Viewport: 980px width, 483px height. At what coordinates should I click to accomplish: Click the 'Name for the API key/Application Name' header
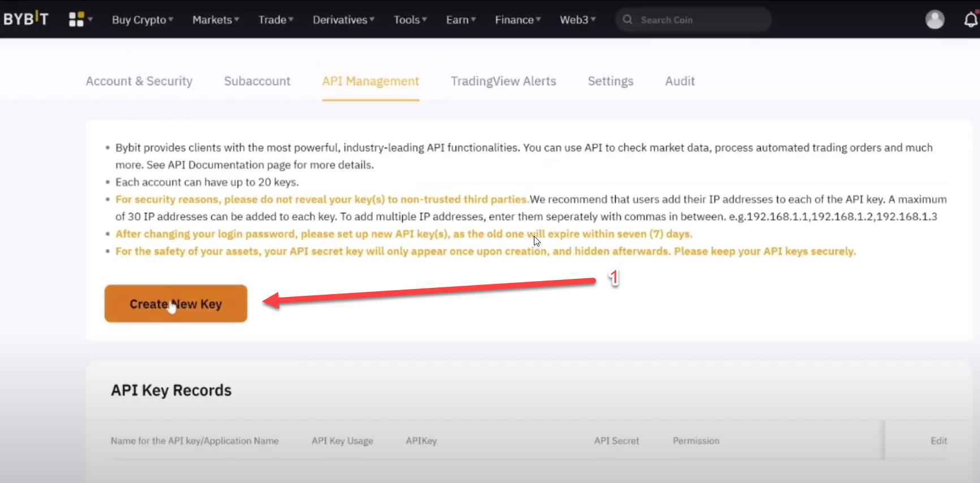[x=195, y=441]
